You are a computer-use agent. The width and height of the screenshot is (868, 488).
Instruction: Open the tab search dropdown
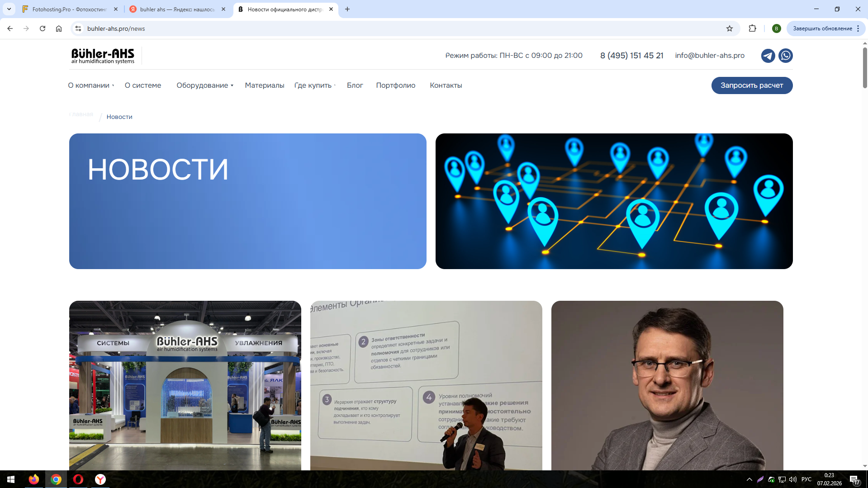9,9
